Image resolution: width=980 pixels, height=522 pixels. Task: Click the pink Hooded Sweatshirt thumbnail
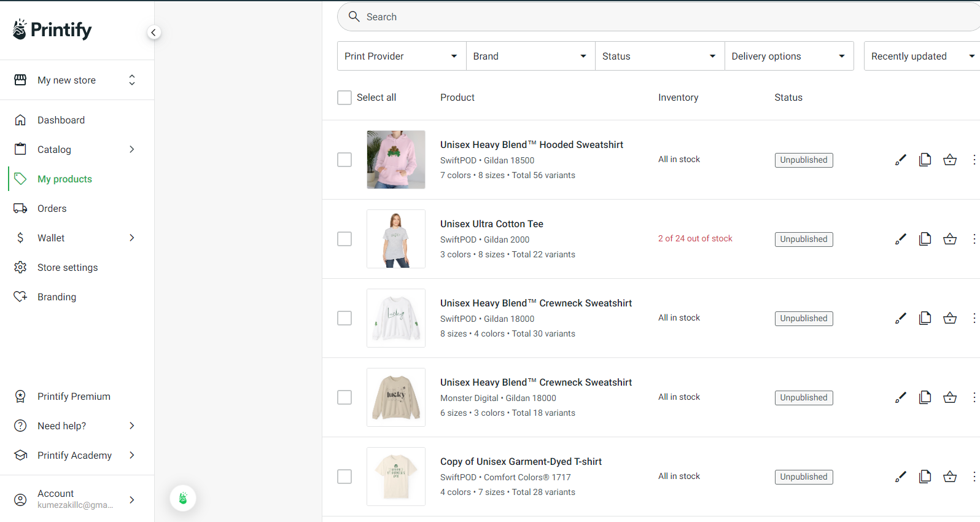tap(396, 160)
